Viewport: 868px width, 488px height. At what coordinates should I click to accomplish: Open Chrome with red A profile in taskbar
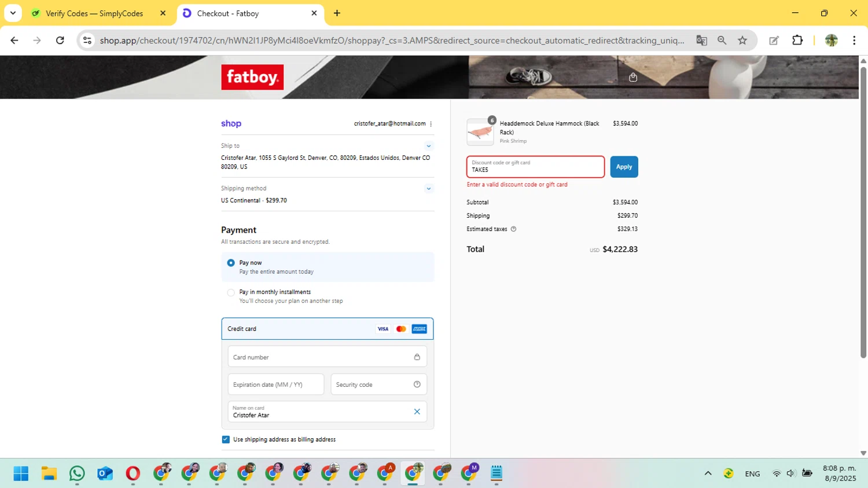pyautogui.click(x=385, y=473)
